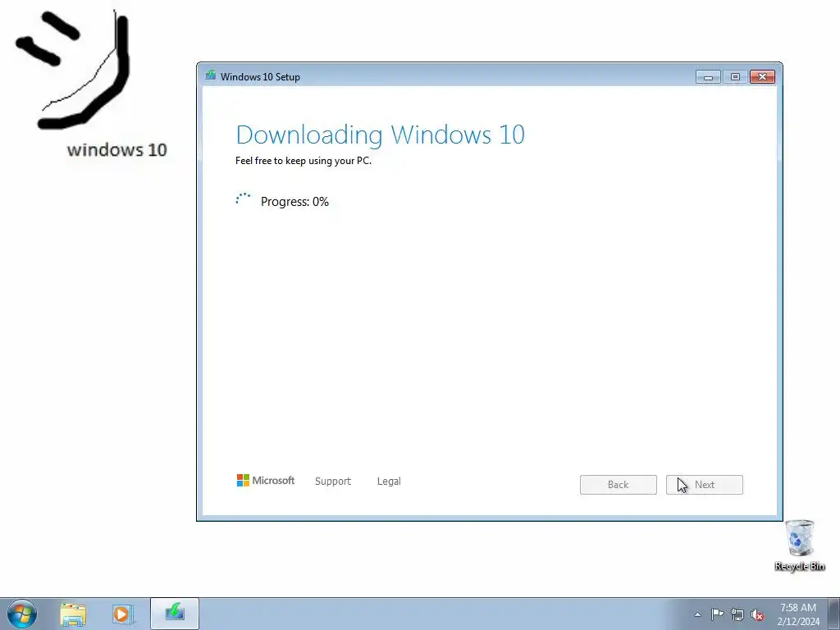Viewport: 840px width, 630px height.
Task: Maximize the Windows 10 Setup window
Action: coord(735,77)
